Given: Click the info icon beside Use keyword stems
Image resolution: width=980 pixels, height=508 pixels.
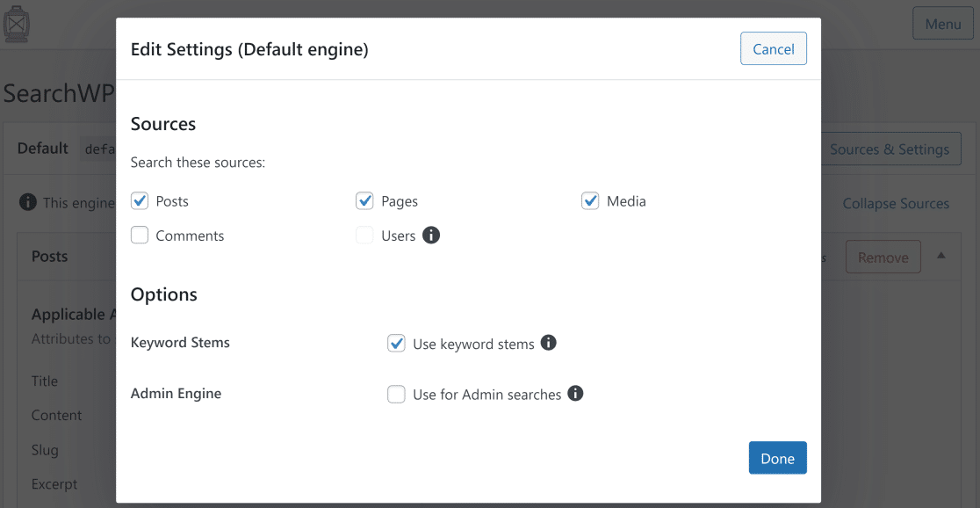Looking at the screenshot, I should tap(549, 343).
